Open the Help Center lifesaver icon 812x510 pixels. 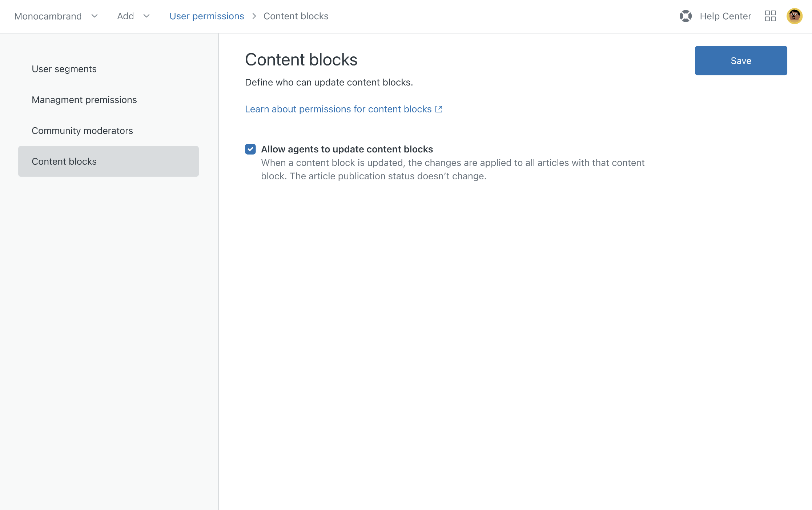tap(686, 16)
